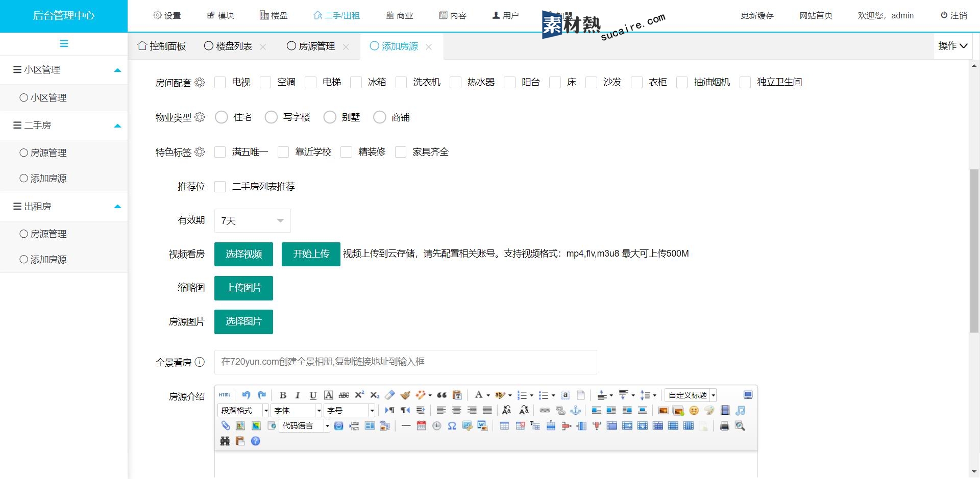The image size is (980, 479).
Task: Open the 自定义标题 dropdown
Action: pos(691,395)
